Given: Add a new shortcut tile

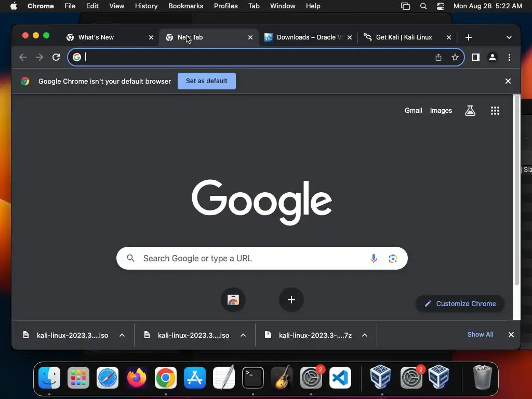Looking at the screenshot, I should coord(291,300).
